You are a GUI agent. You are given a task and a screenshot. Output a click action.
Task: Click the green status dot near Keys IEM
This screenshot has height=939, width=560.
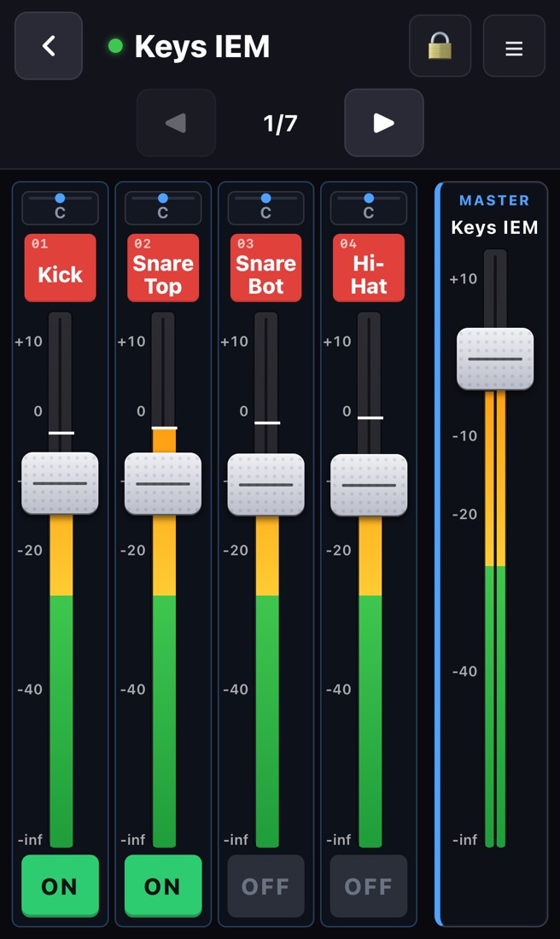pyautogui.click(x=115, y=45)
